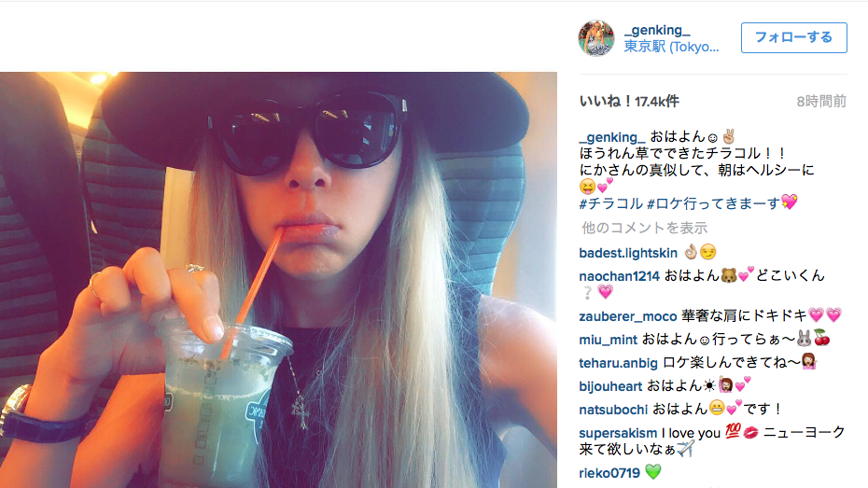
Task: Click the main selfie photo
Action: coord(278,280)
